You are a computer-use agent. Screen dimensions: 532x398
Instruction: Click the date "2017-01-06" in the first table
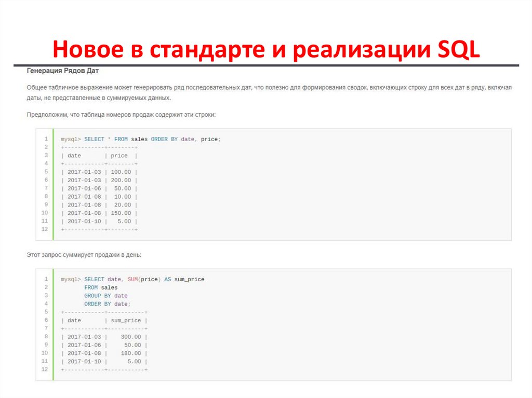pyautogui.click(x=84, y=188)
